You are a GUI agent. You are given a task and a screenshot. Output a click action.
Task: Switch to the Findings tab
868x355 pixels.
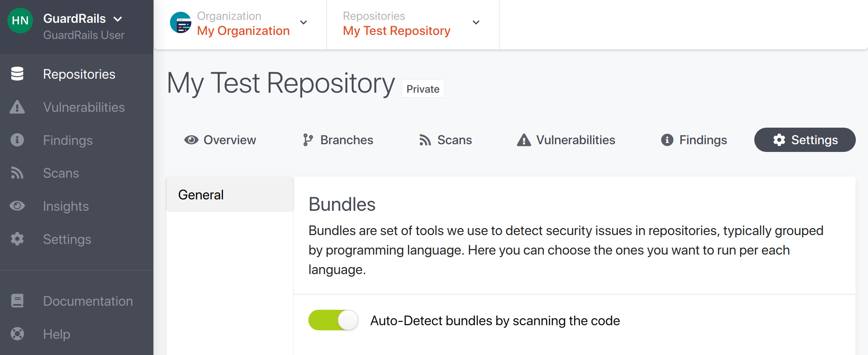(694, 140)
